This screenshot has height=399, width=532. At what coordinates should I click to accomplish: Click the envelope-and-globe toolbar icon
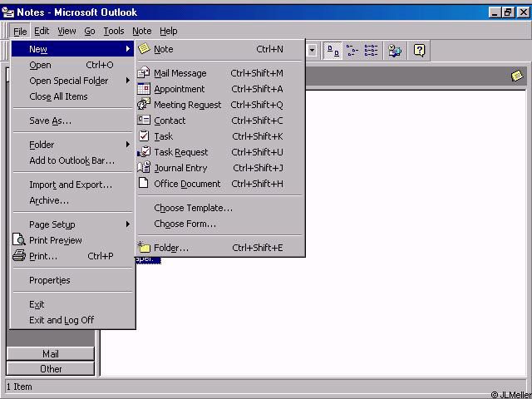tap(395, 51)
